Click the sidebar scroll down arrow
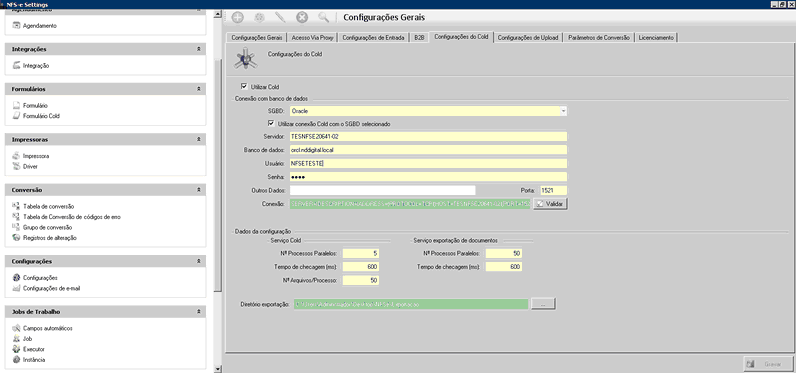Screen dimensions: 796x373 click(218, 369)
